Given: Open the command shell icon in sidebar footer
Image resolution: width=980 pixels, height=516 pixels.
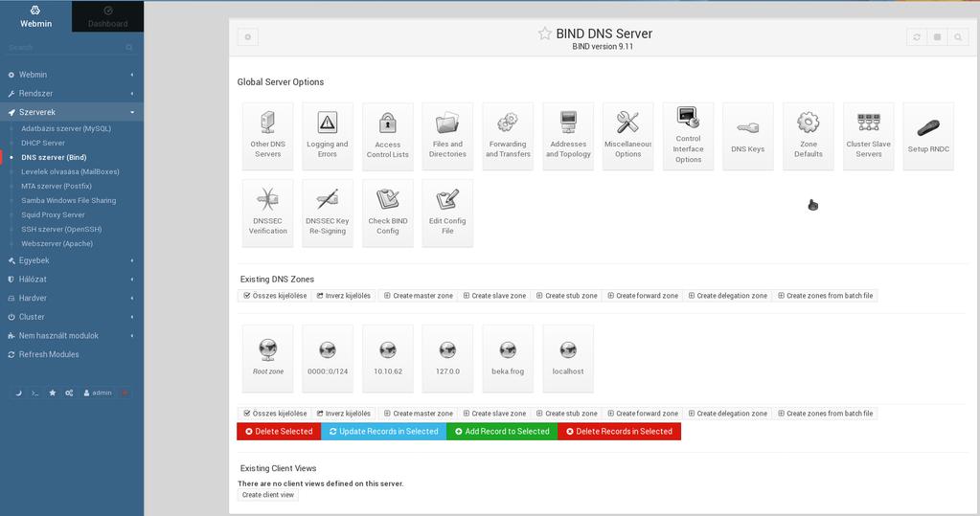Looking at the screenshot, I should coord(35,393).
